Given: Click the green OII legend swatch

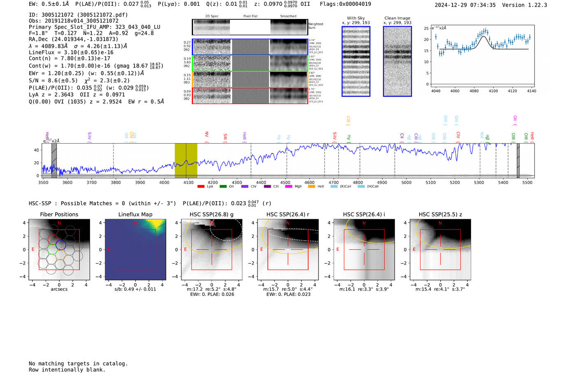Looking at the screenshot, I should pyautogui.click(x=223, y=187).
